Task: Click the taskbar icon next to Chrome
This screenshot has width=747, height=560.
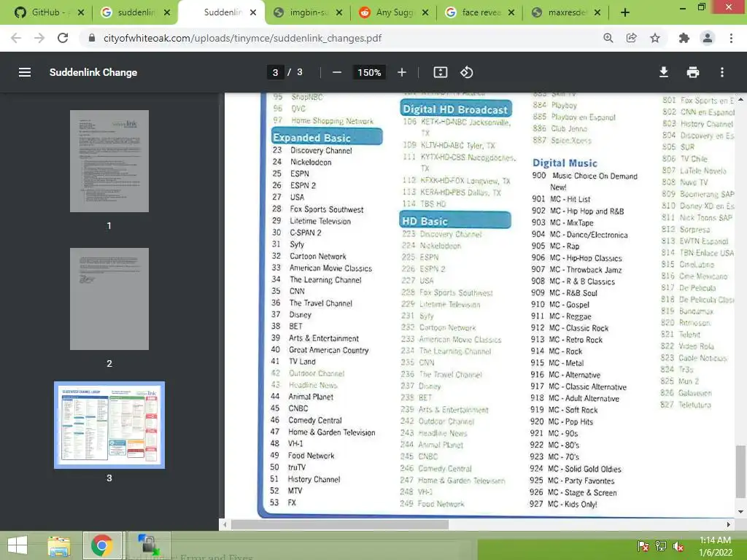Action: pos(148,545)
